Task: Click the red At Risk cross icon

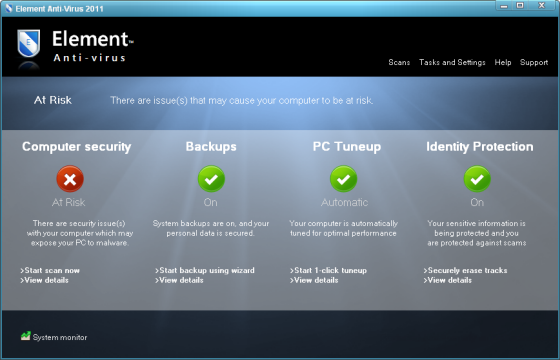Action: (70, 179)
